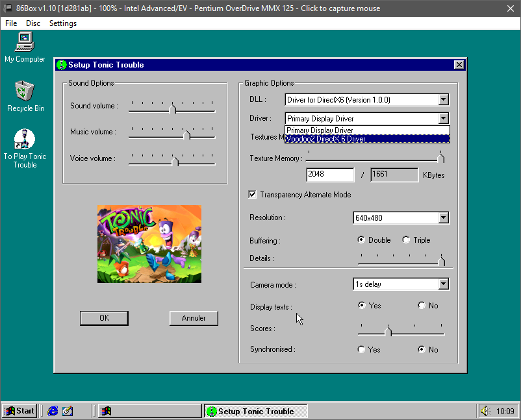Expand the Camera mode dropdown

tap(444, 284)
